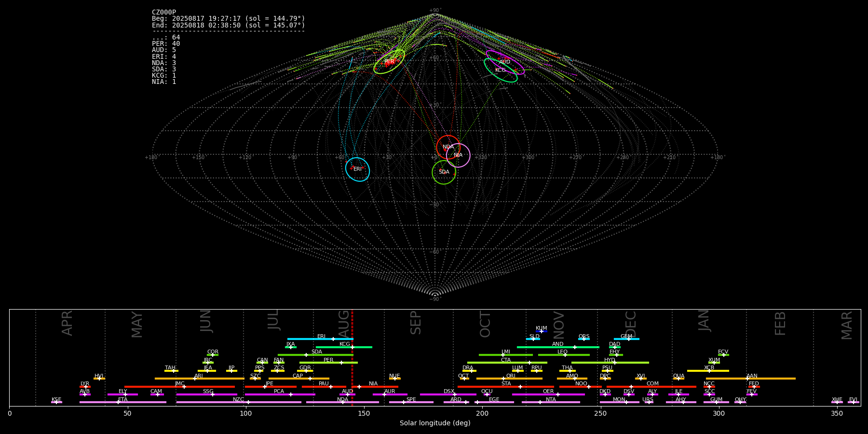Select the SDA radiant circle on the sky map

(x=444, y=172)
